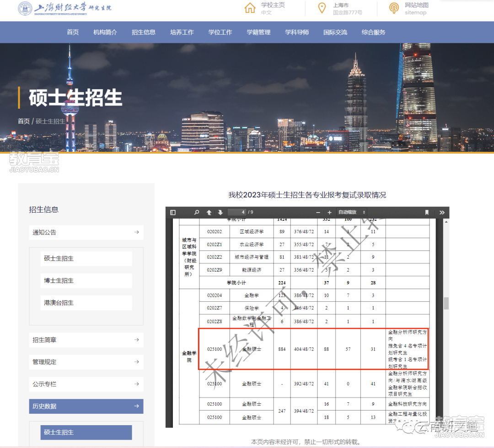Viewport: 494px width, 448px height.
Task: Go to next PDF page
Action: click(220, 212)
